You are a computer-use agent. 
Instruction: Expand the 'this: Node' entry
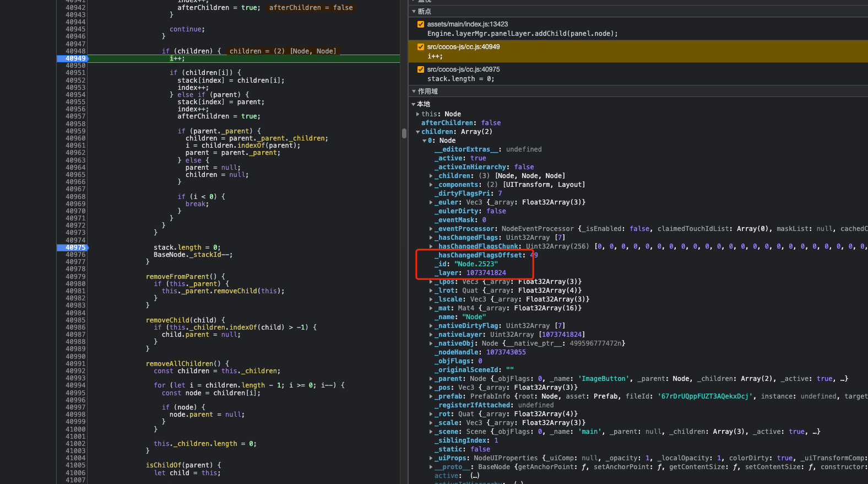[x=418, y=114]
